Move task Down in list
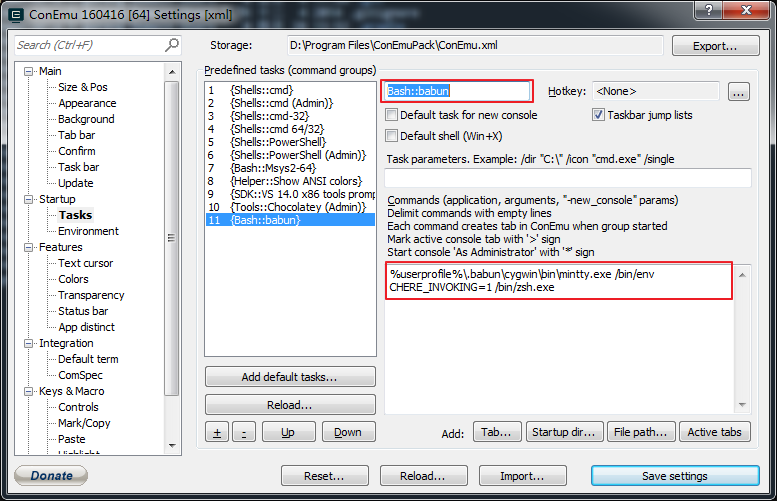The height and width of the screenshot is (501, 777). click(x=348, y=432)
